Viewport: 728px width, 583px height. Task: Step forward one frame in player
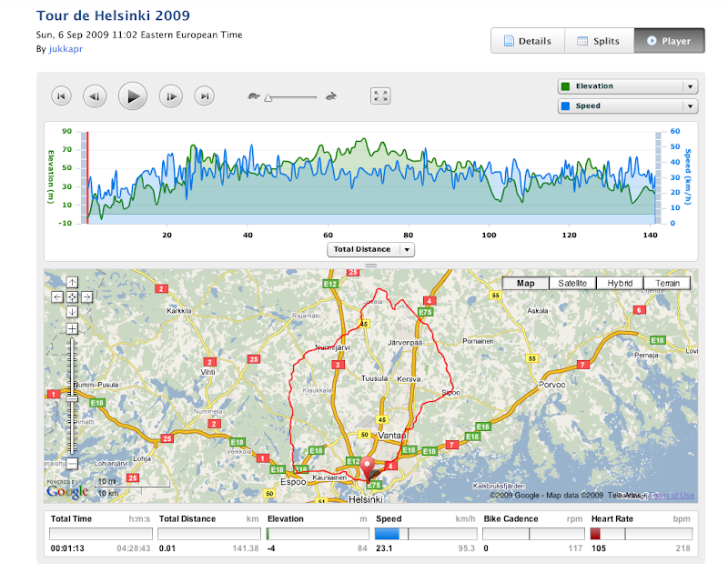coord(171,96)
